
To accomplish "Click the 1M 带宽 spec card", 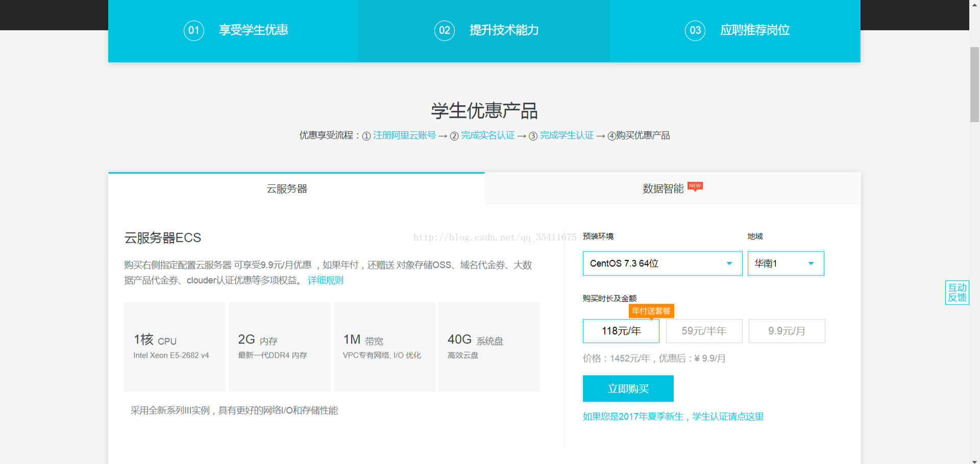I will (384, 347).
